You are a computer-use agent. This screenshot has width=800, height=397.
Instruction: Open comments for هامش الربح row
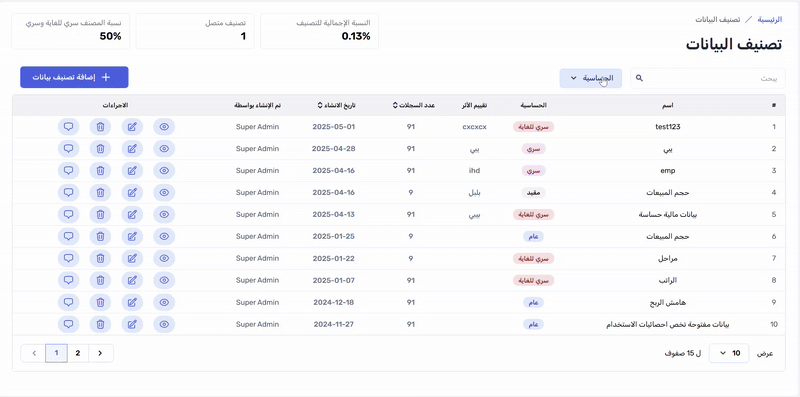(68, 302)
